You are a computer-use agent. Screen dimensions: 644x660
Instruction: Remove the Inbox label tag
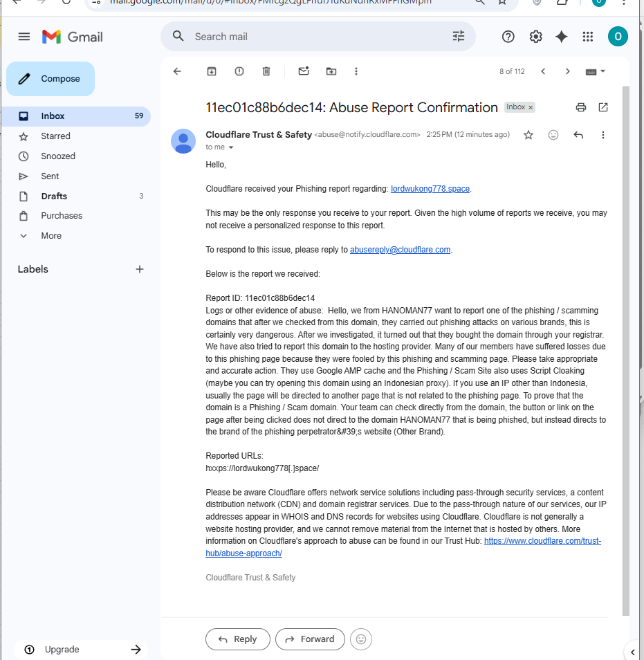531,107
